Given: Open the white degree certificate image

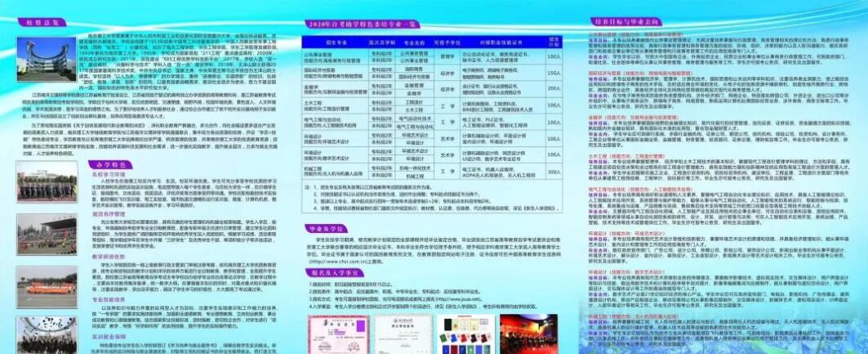Looking at the screenshot, I should pos(402,334).
